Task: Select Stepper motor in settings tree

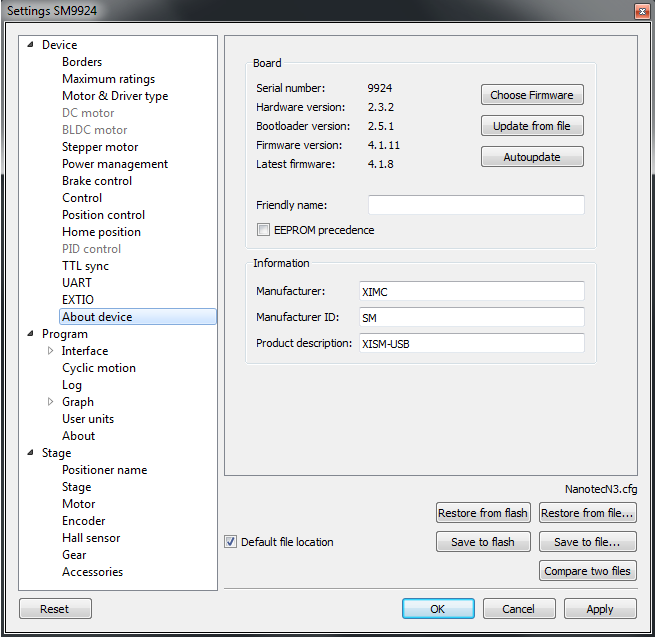Action: tap(100, 147)
